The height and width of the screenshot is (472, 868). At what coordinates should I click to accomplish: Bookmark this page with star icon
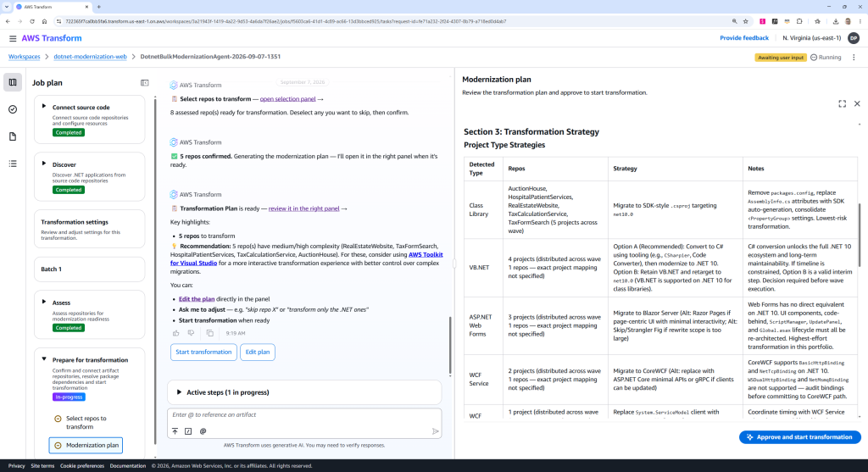(x=746, y=21)
